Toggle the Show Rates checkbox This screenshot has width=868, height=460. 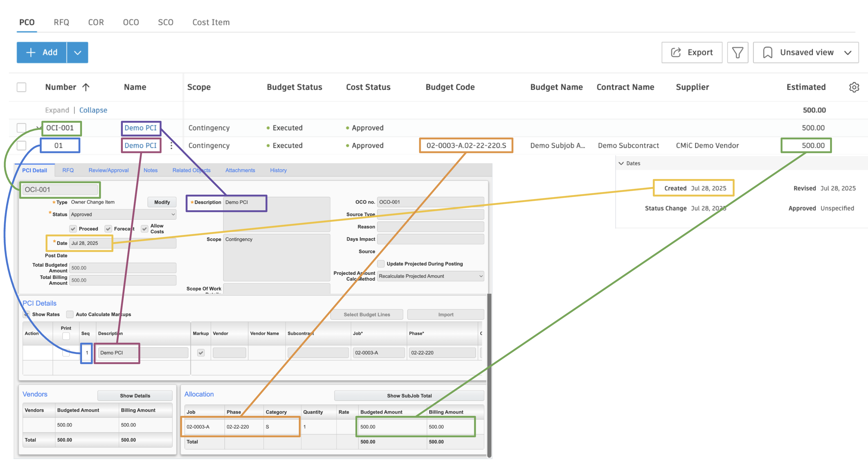(26, 314)
